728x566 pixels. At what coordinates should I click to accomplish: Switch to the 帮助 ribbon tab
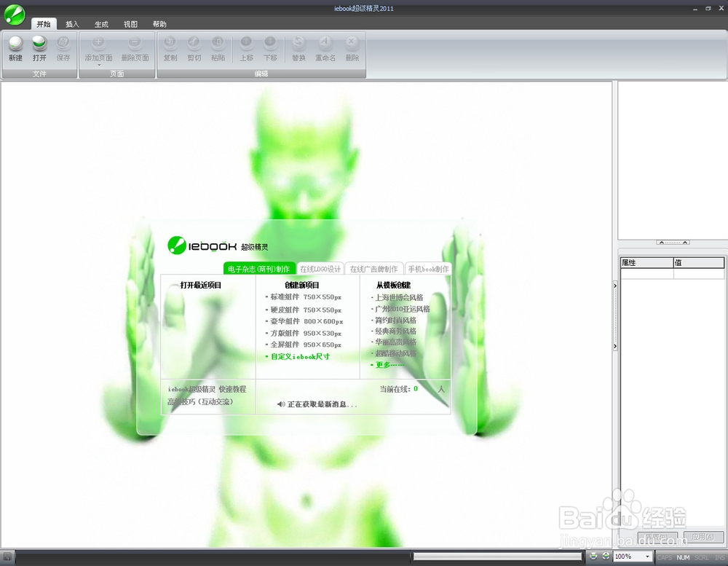(159, 24)
